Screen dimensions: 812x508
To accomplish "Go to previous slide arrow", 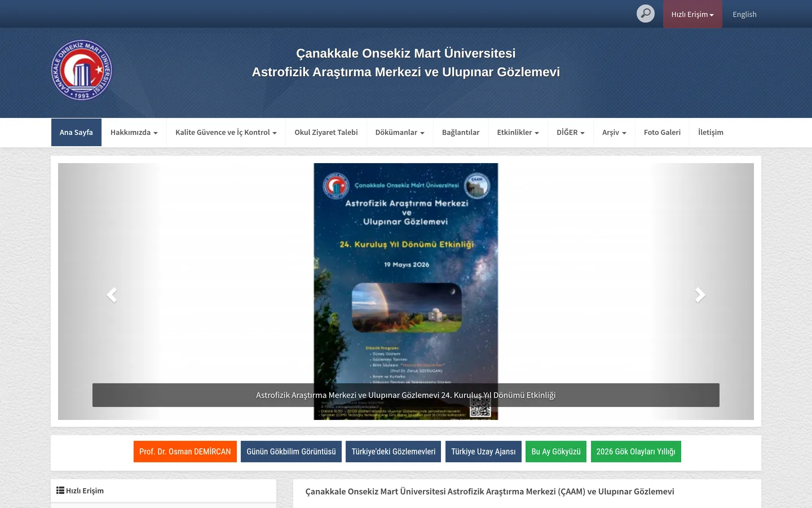I will [112, 295].
